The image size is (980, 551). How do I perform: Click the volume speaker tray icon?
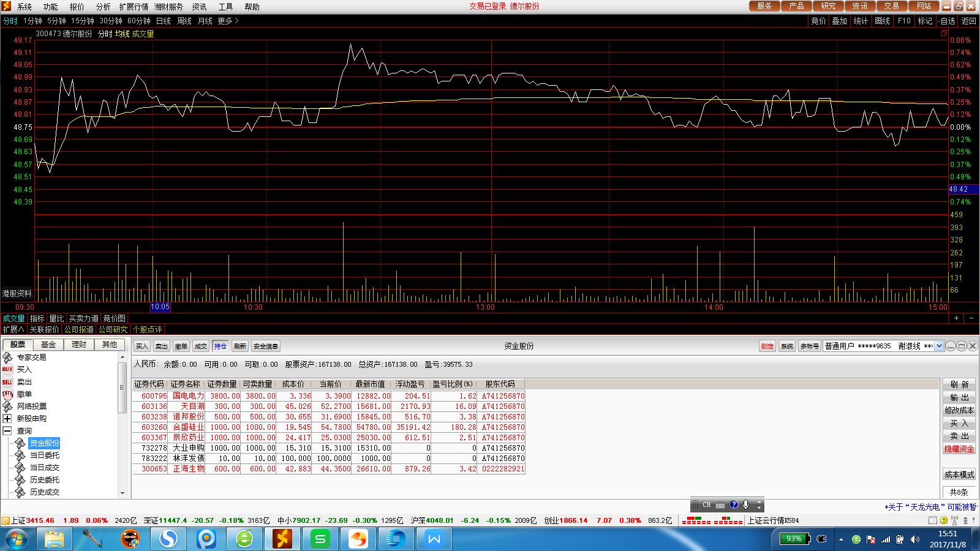point(914,539)
